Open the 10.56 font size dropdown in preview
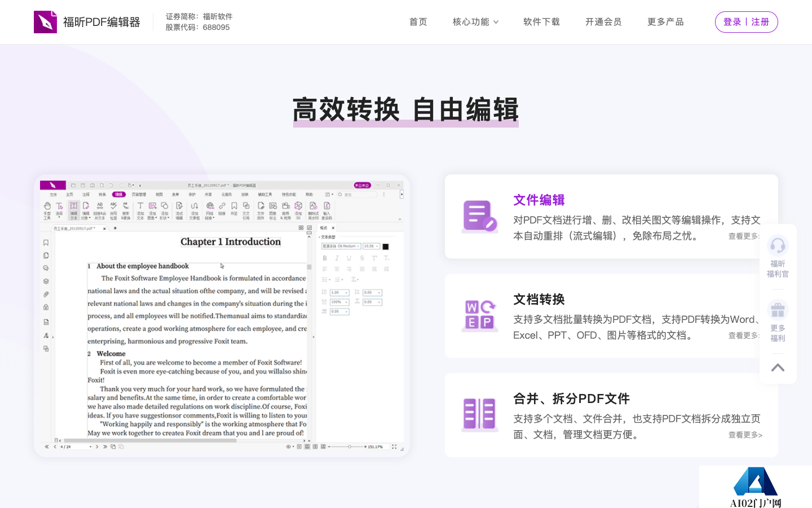The image size is (812, 508). point(371,246)
